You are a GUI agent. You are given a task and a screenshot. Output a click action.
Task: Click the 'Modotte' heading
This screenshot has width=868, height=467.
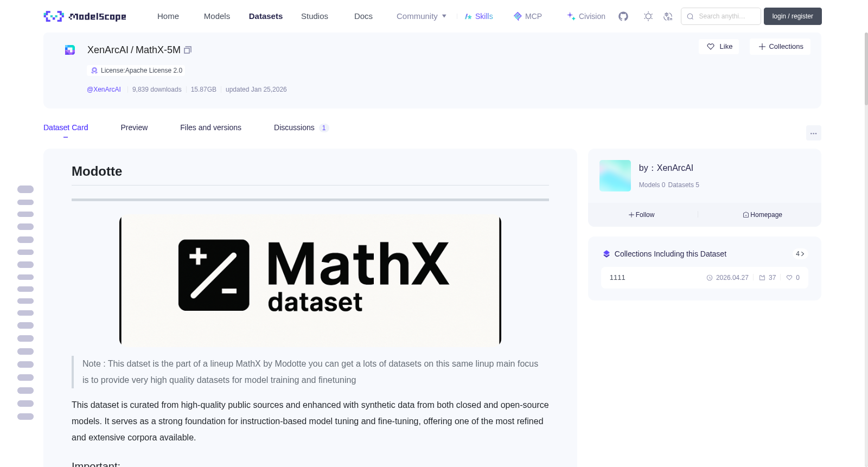97,171
